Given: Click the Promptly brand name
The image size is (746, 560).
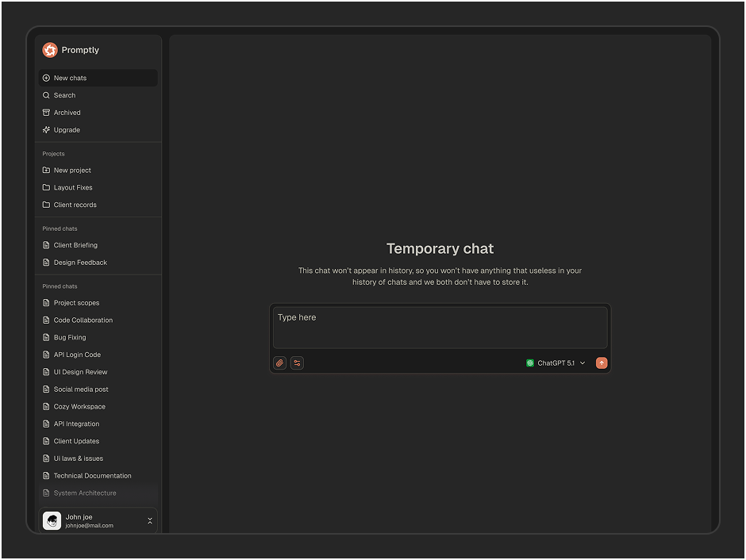Looking at the screenshot, I should [x=80, y=50].
